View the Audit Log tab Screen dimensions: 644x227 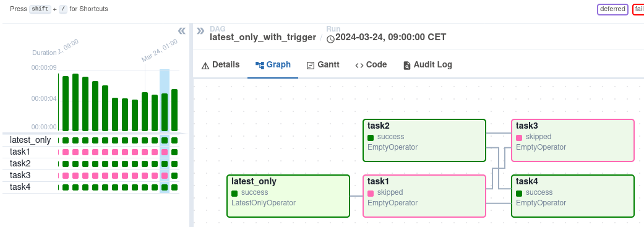[427, 65]
